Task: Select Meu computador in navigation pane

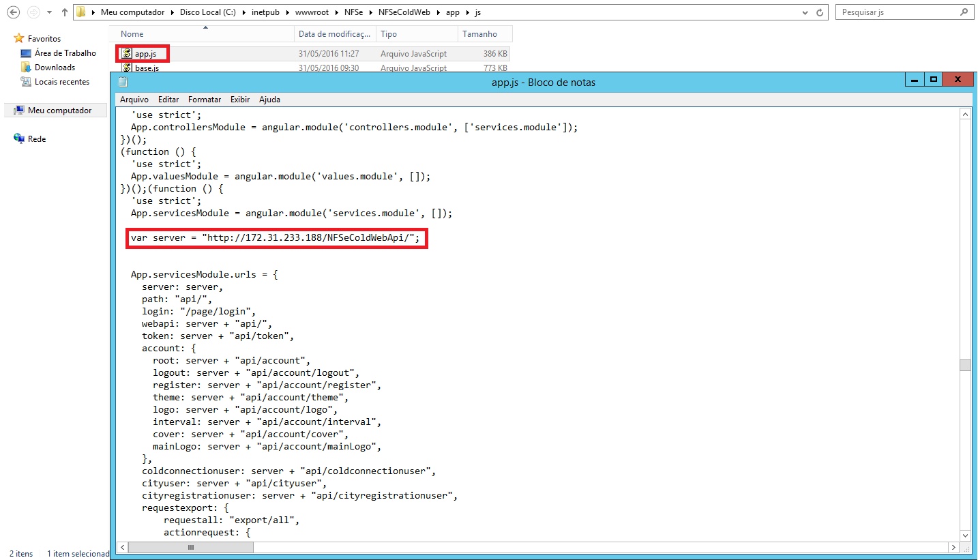Action: click(59, 110)
